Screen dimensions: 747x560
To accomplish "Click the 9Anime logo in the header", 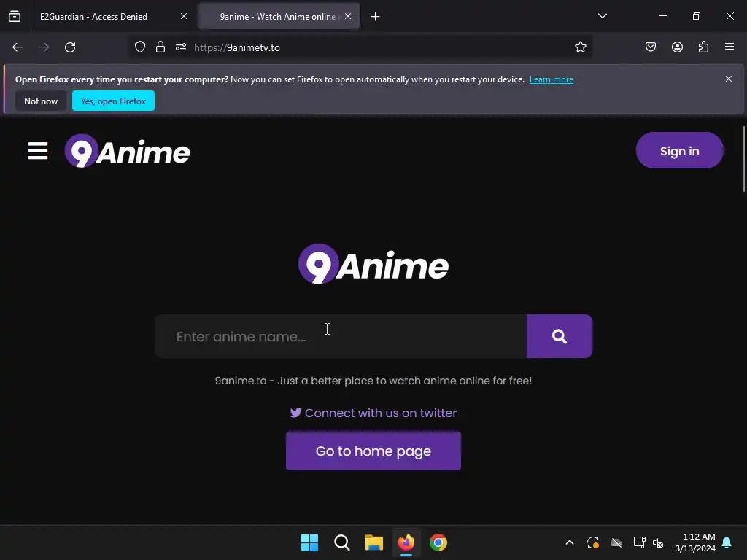I will tap(127, 151).
